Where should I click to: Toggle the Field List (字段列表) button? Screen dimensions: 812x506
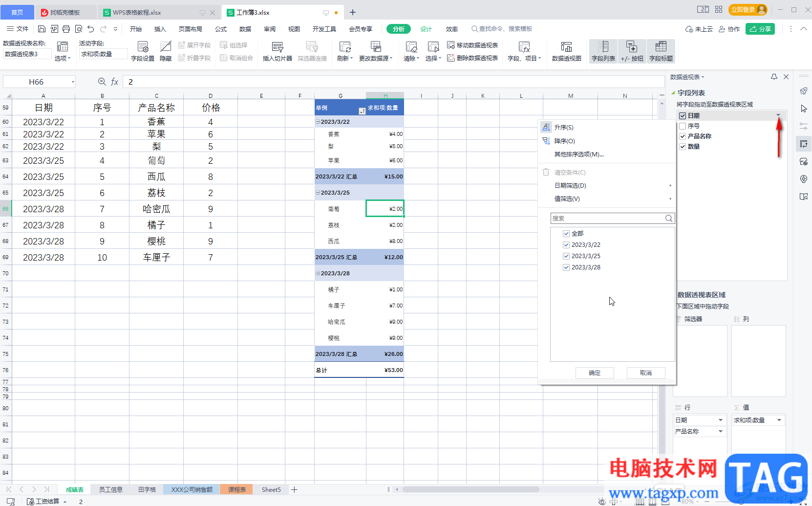click(603, 51)
